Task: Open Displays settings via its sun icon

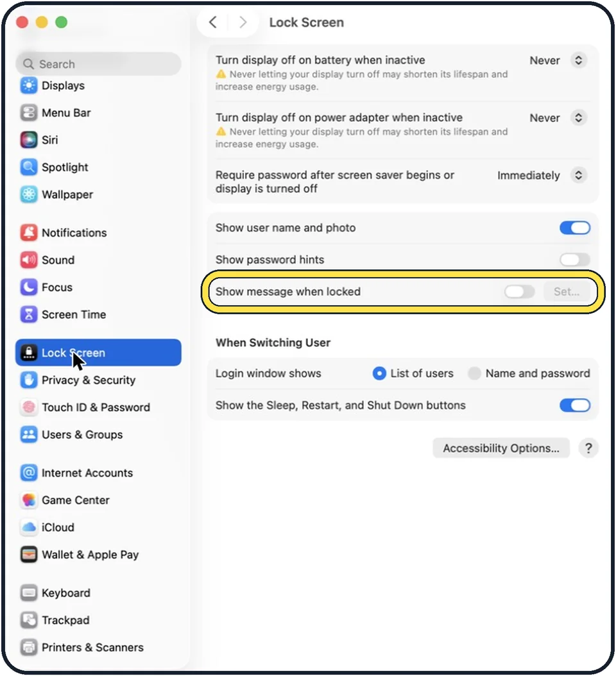Action: (x=29, y=85)
